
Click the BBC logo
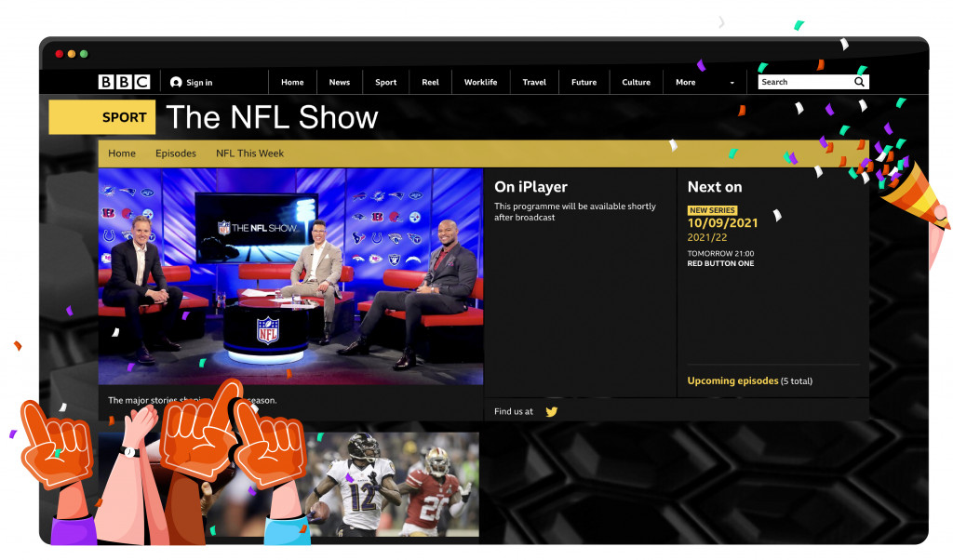pos(124,82)
